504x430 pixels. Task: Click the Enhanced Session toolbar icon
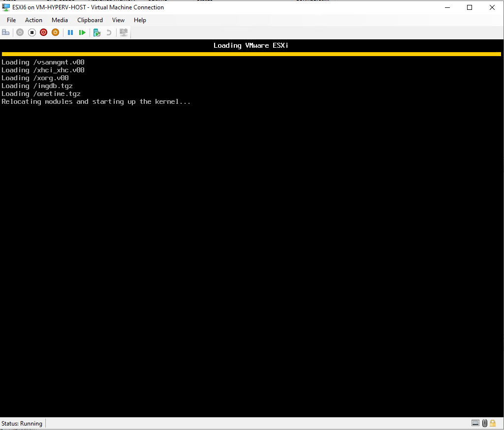(124, 32)
